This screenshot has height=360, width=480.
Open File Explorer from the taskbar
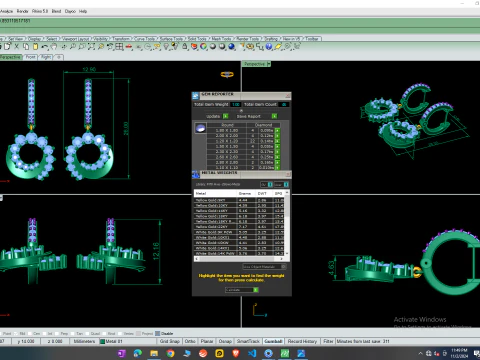(154, 353)
